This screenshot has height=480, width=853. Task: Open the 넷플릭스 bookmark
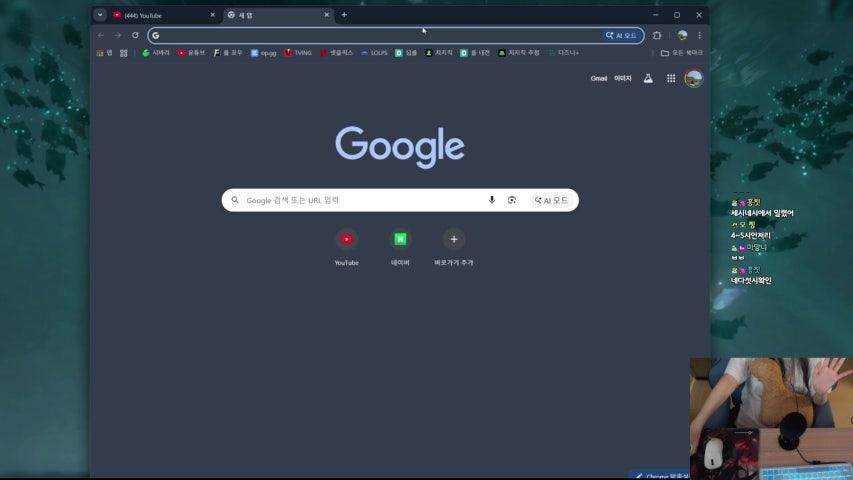point(336,53)
